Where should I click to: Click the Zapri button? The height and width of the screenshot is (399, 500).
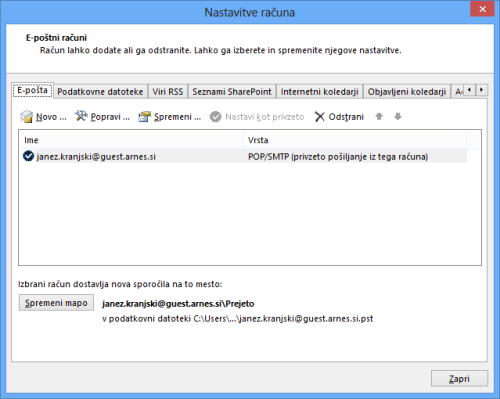pyautogui.click(x=459, y=379)
